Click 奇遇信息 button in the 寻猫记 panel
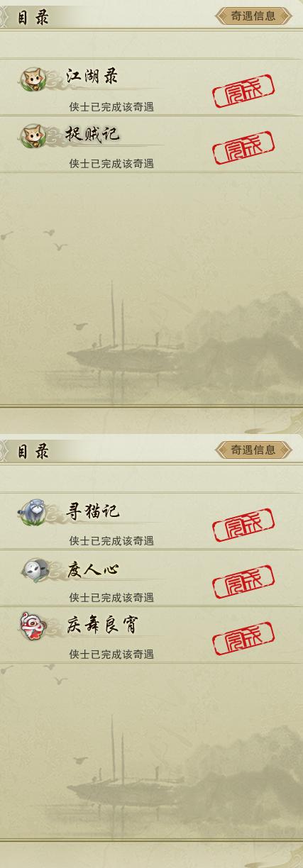Screen dimensions: 303x868 tap(253, 450)
